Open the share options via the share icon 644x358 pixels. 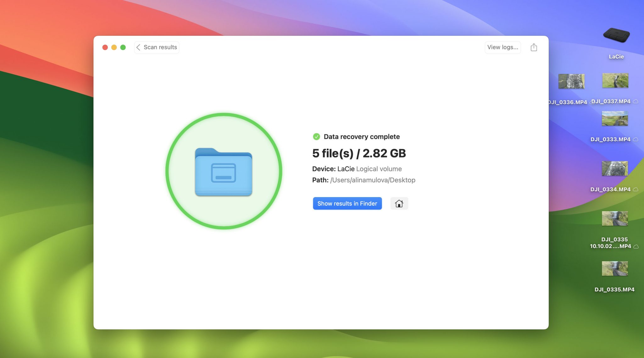tap(534, 47)
